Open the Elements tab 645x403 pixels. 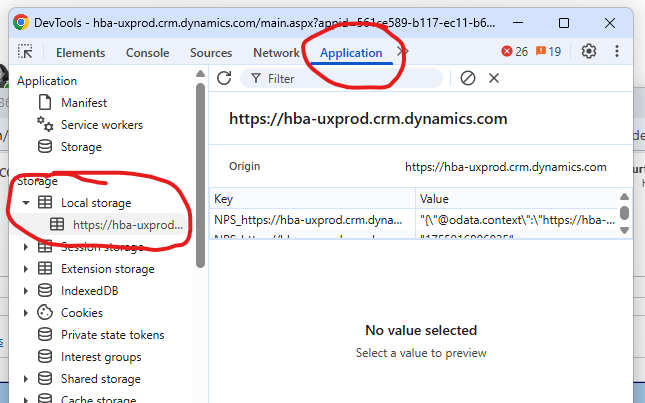click(x=81, y=53)
